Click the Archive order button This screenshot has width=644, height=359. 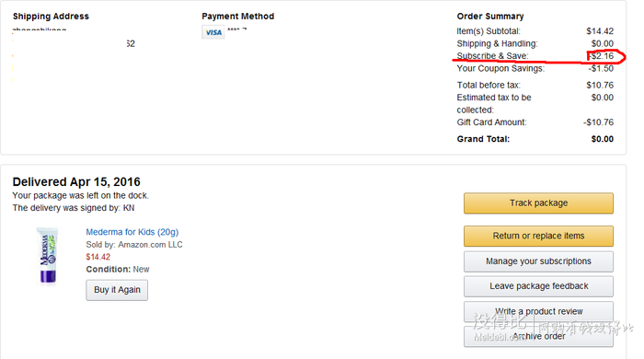point(538,336)
